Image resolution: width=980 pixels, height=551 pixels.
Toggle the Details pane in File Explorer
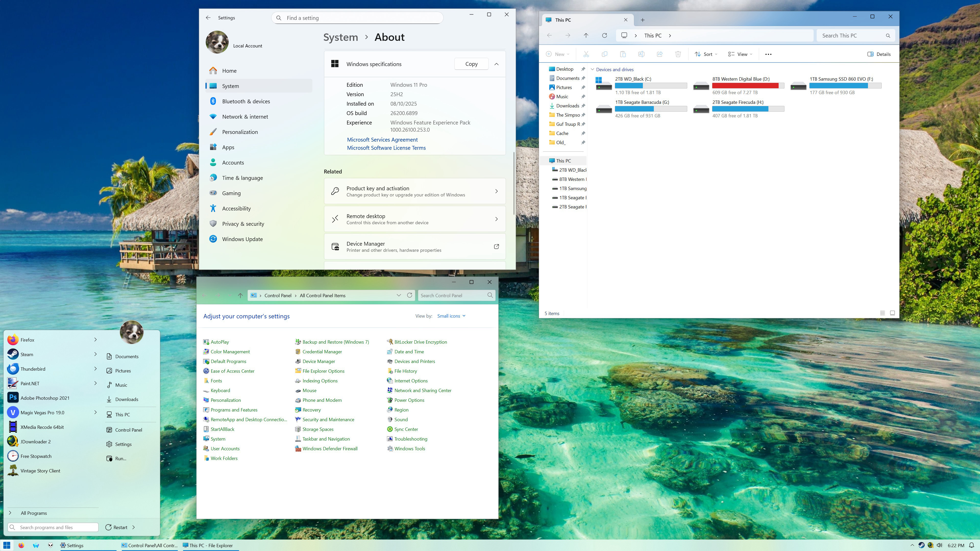879,54
